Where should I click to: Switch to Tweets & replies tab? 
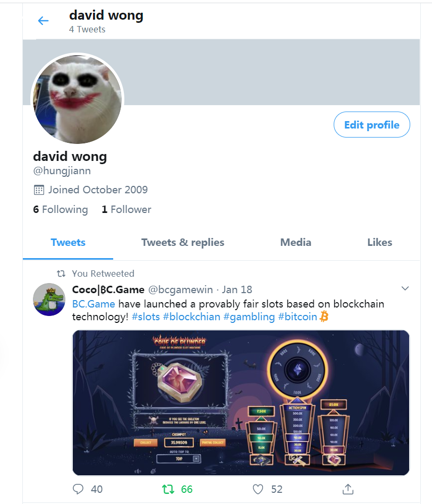183,242
